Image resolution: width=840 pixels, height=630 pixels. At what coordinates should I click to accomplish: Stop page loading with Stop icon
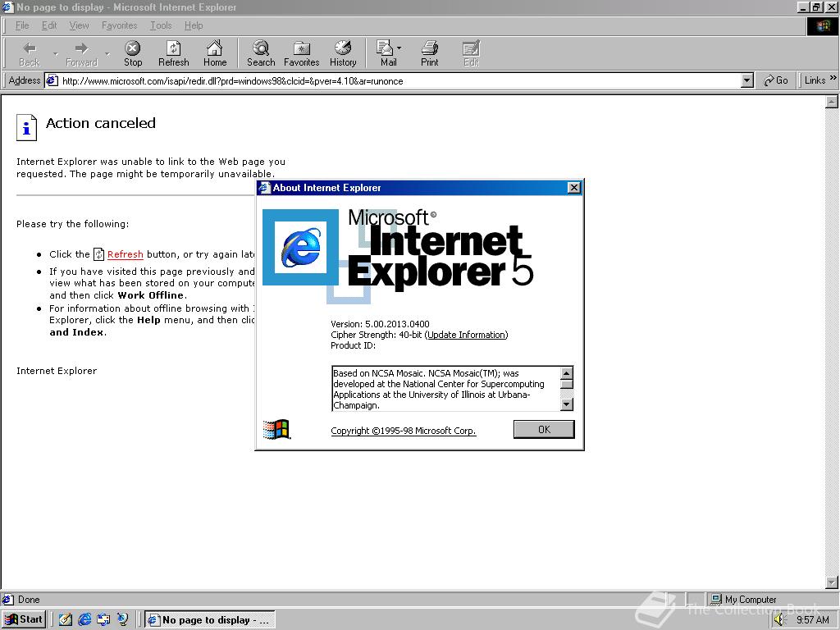coord(133,53)
